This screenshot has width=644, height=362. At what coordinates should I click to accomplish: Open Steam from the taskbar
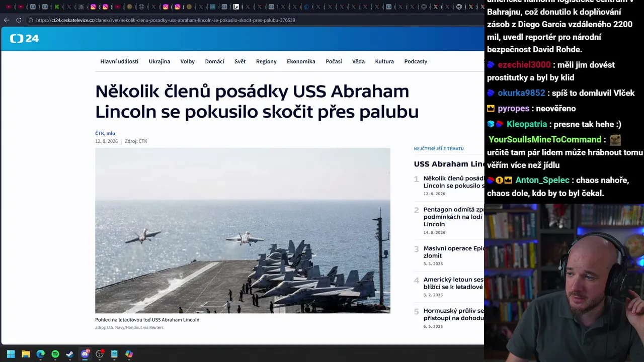pyautogui.click(x=70, y=354)
